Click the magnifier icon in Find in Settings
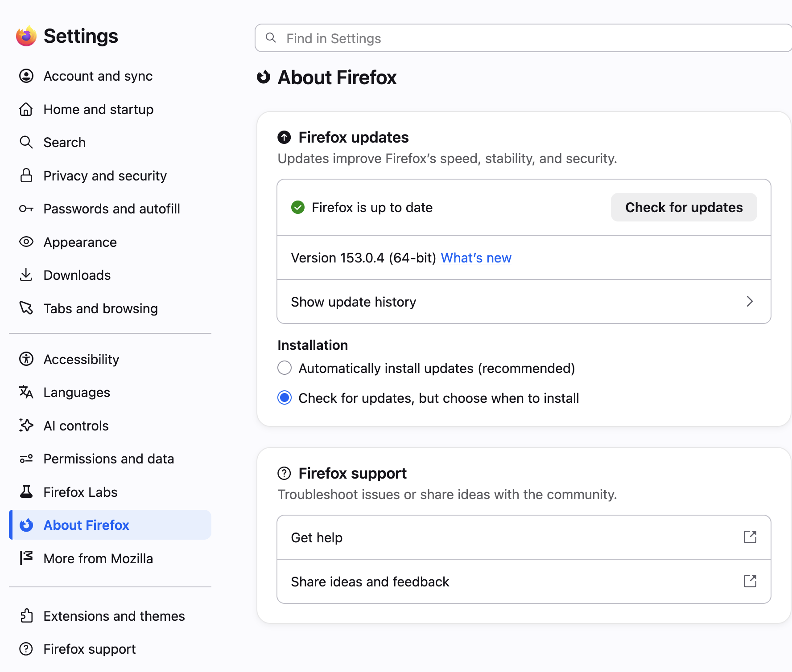792x672 pixels. click(x=271, y=38)
